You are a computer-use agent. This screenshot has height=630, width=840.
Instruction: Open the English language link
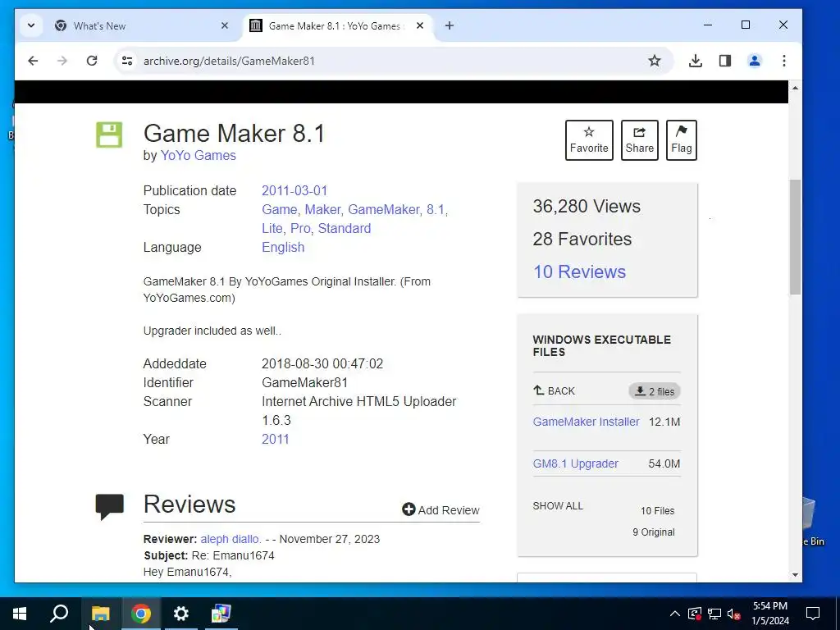tap(283, 247)
